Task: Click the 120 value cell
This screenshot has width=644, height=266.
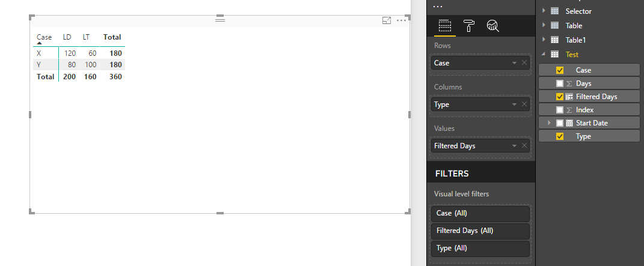Action: (70, 53)
